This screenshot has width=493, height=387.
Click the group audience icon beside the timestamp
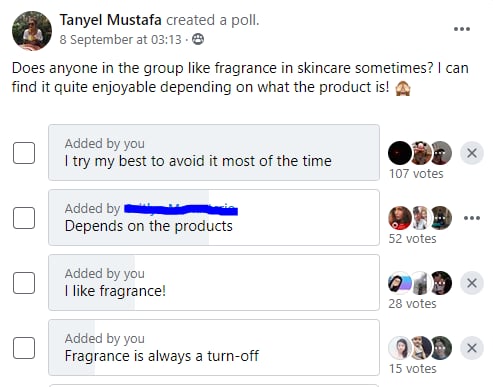point(198,39)
